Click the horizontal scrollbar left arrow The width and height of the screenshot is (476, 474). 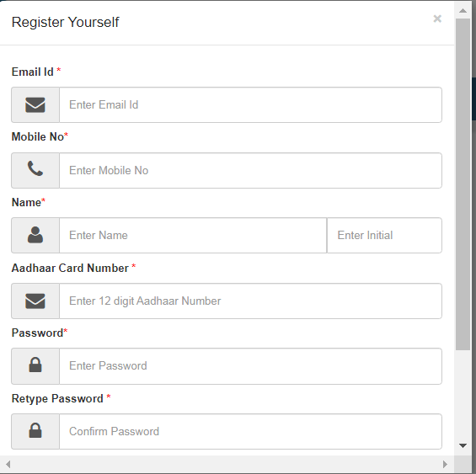[x=8, y=464]
